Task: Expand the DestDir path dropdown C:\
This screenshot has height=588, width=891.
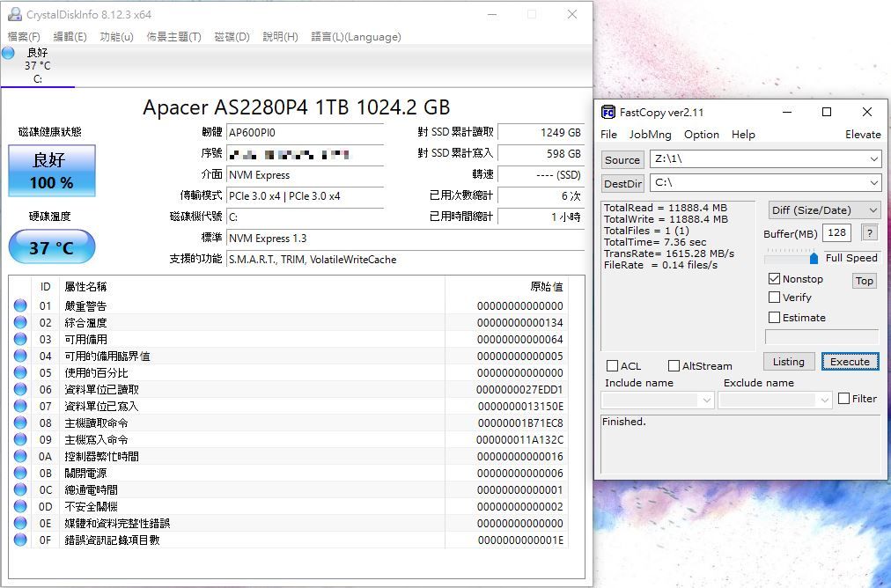Action: tap(874, 183)
